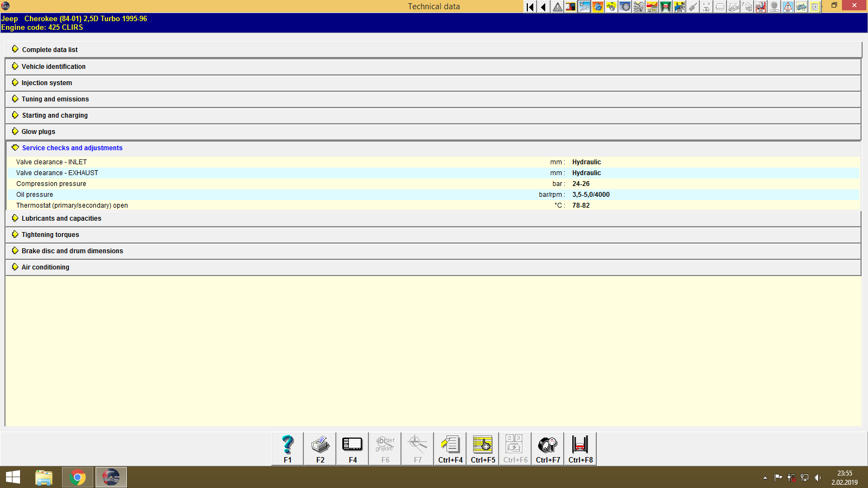
Task: Expand the Lubricants and capacities section
Action: tap(61, 218)
